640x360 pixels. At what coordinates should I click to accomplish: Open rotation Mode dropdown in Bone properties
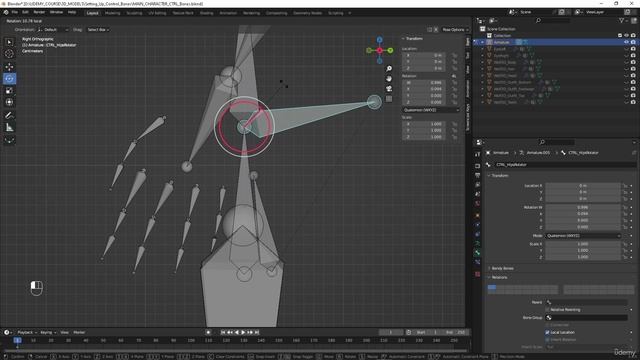(583, 236)
